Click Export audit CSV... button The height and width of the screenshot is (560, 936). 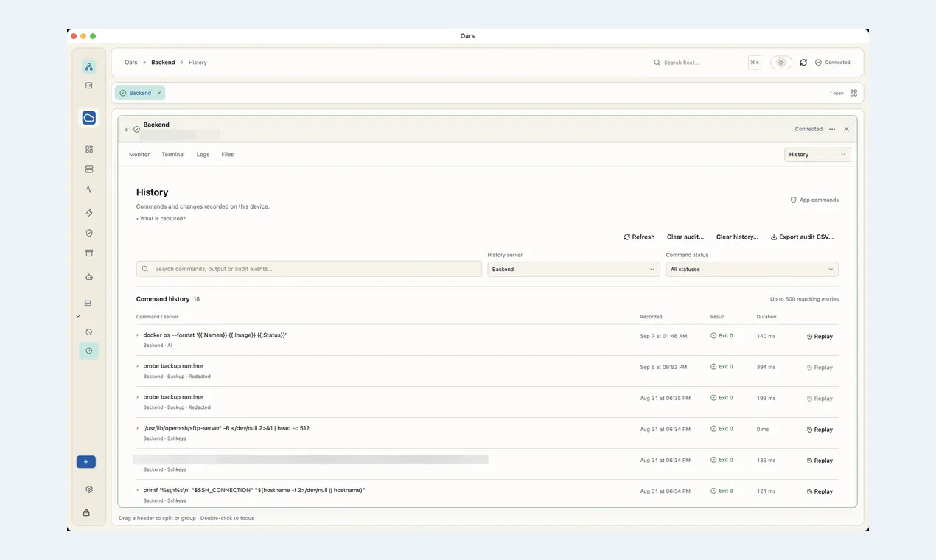(802, 237)
